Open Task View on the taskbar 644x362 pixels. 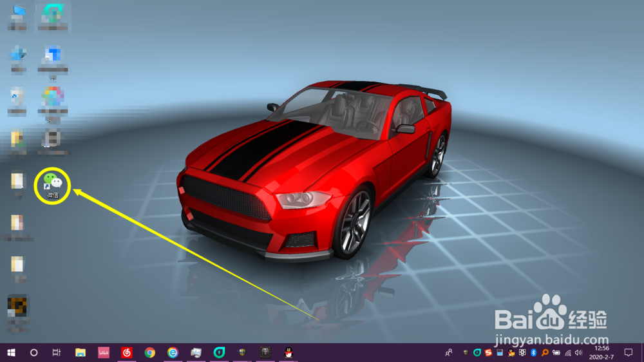click(57, 352)
